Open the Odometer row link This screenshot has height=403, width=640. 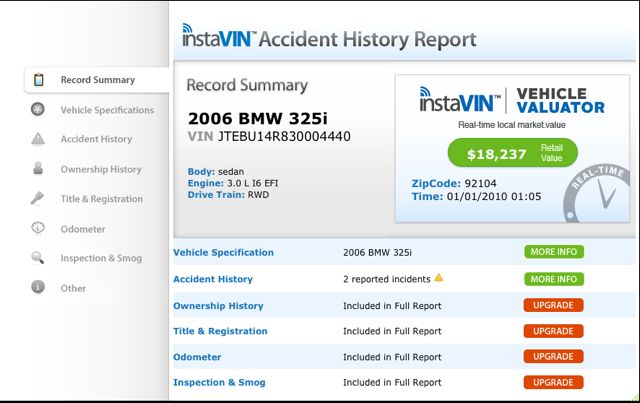[x=197, y=357]
